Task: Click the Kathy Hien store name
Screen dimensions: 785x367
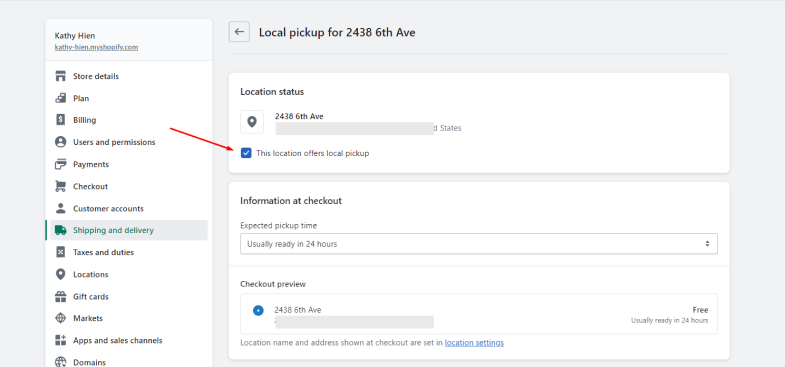Action: (x=75, y=36)
